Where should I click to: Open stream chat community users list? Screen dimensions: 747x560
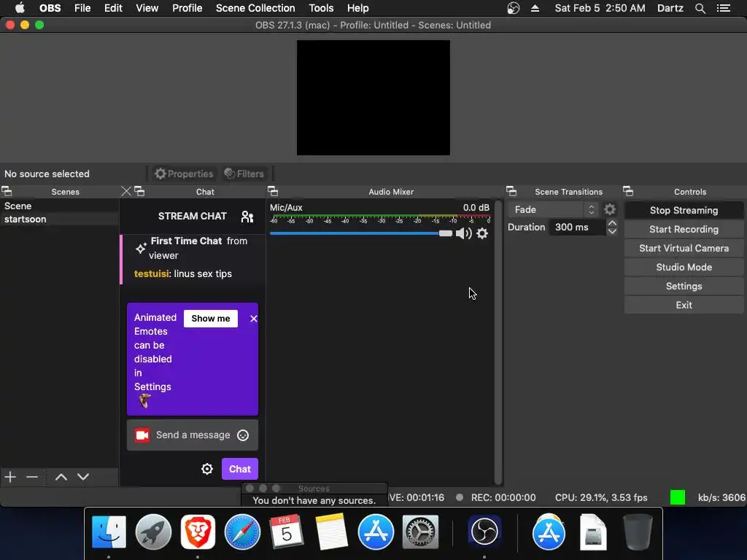[x=247, y=217]
